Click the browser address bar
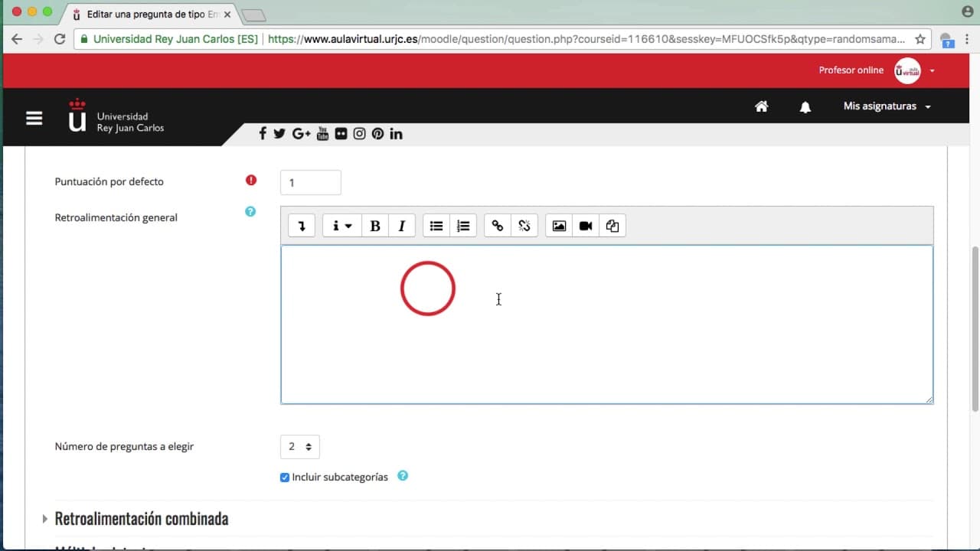This screenshot has width=980, height=551. click(502, 39)
